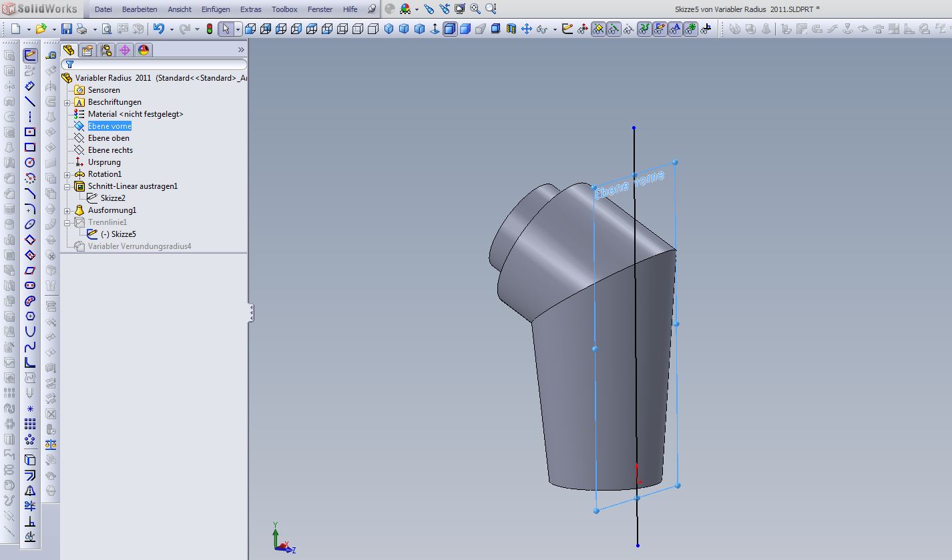
Task: Switch to the ConfigurationManager tab
Action: click(x=106, y=50)
